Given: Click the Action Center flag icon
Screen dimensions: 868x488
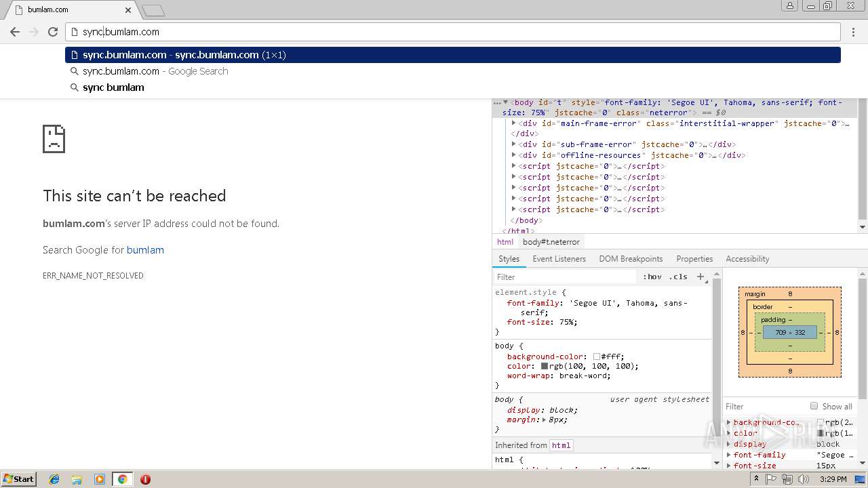Looking at the screenshot, I should [772, 479].
